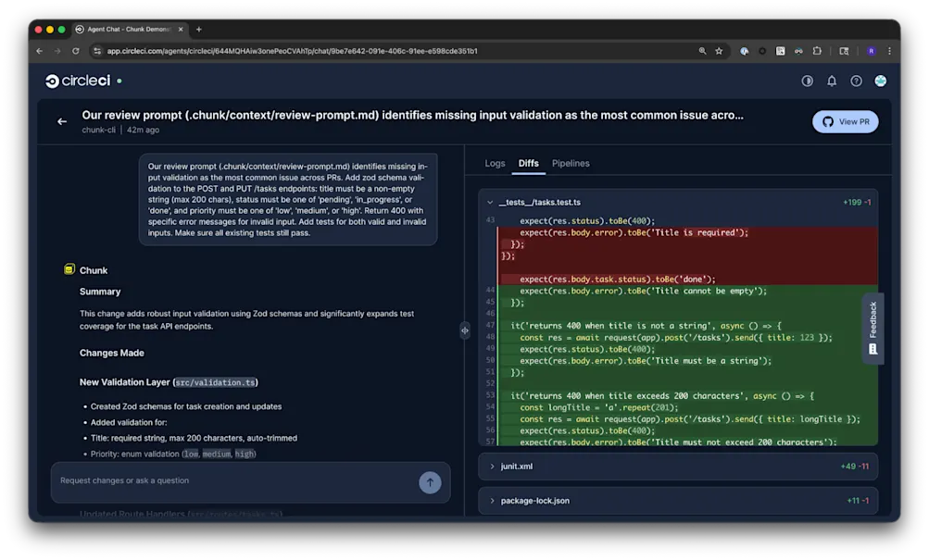
Task: Bookmark the page with the star icon
Action: pos(718,51)
